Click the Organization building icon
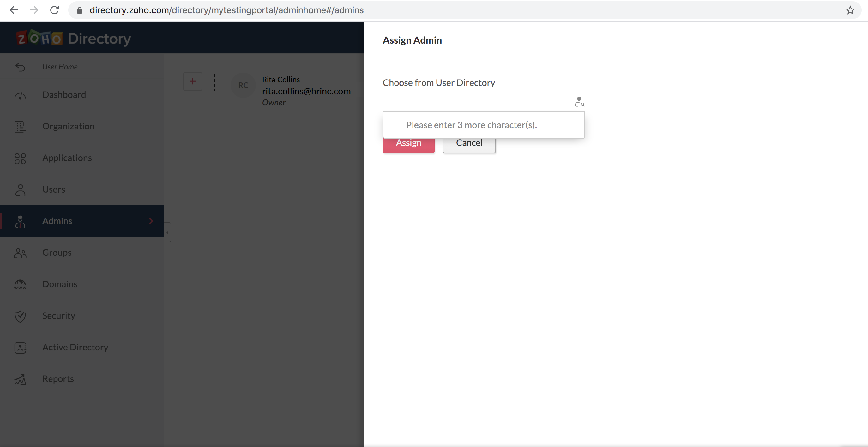The width and height of the screenshot is (868, 447). pyautogui.click(x=20, y=127)
